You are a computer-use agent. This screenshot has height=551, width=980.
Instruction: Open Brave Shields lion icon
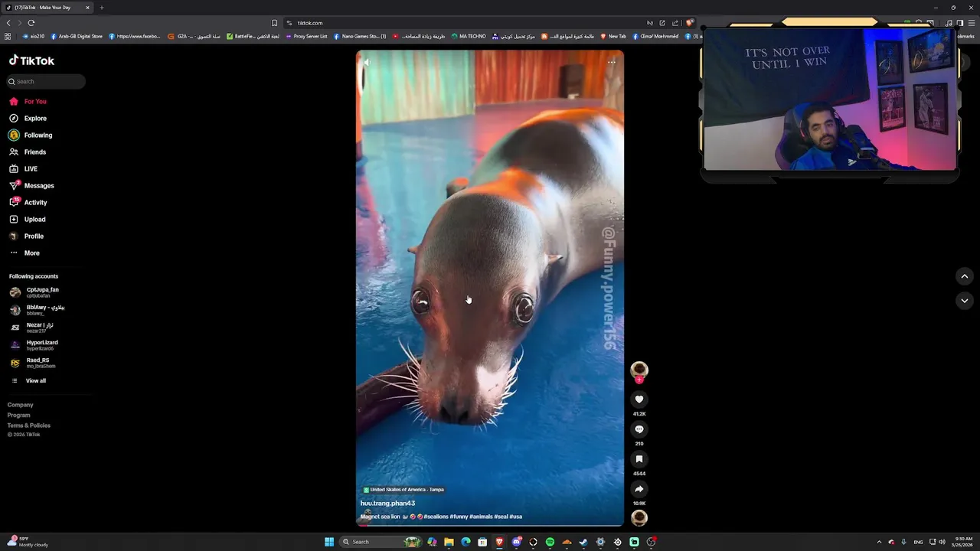point(689,23)
